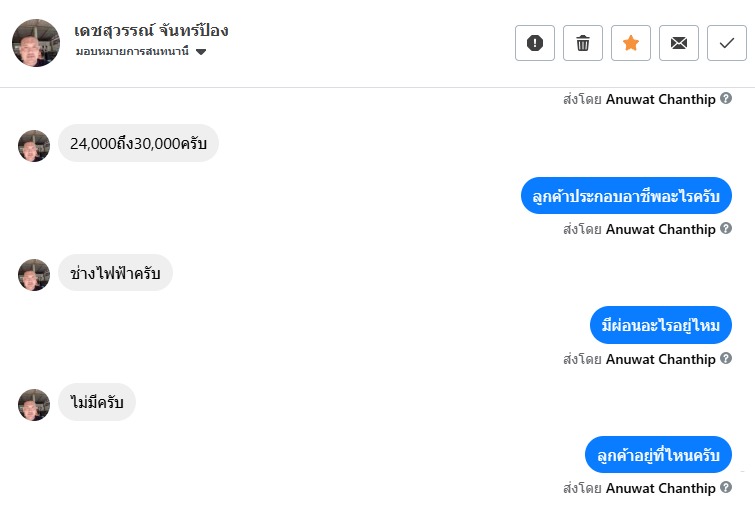Click the topmost sender help icon
The height and width of the screenshot is (518, 755).
[726, 99]
